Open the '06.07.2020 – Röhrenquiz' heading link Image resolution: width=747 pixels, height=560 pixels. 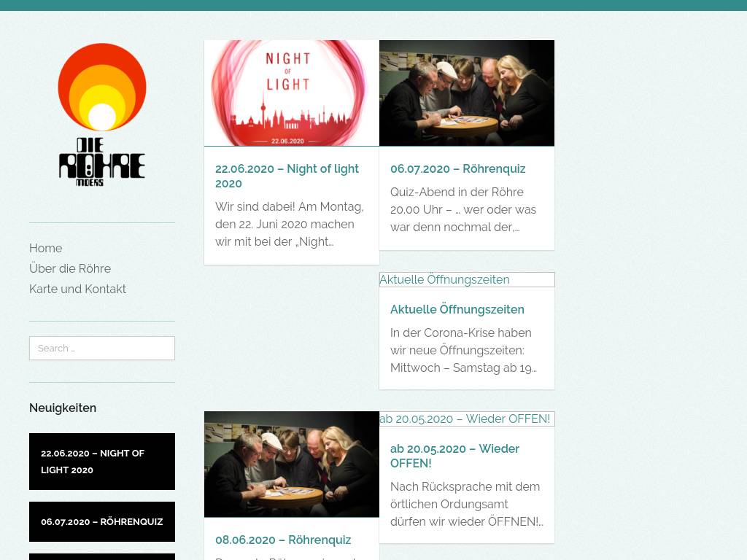point(458,169)
